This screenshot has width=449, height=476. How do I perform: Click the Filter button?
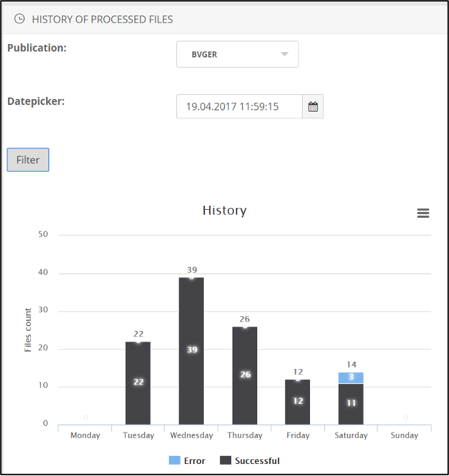click(x=28, y=160)
